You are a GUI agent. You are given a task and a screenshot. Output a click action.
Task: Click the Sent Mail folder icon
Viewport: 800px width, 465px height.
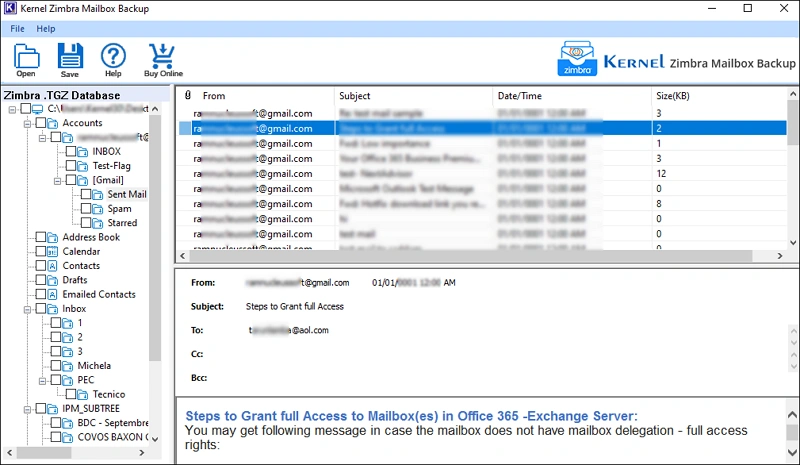pos(97,194)
